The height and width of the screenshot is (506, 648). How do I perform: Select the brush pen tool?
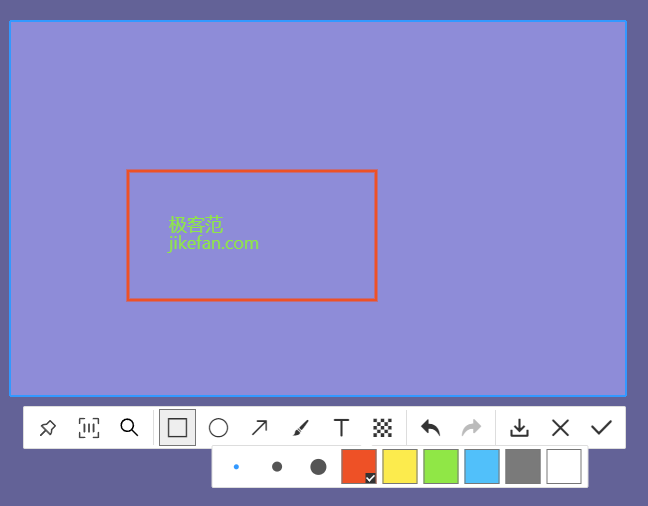tap(300, 427)
